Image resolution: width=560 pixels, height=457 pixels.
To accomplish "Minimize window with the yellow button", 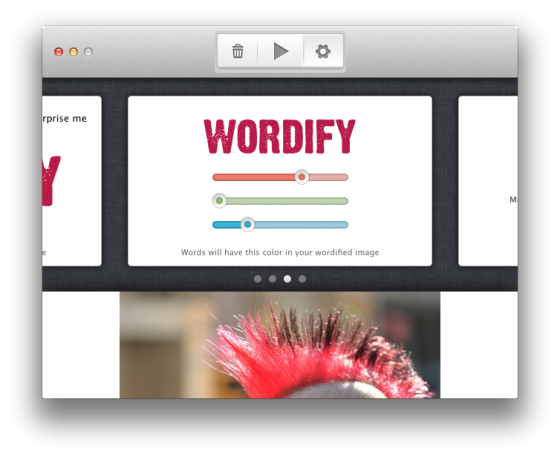I will point(74,52).
